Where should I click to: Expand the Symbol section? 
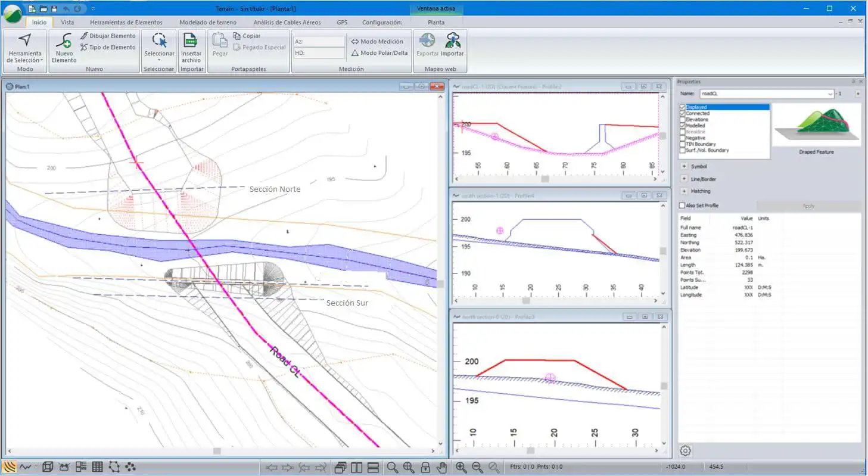(685, 167)
